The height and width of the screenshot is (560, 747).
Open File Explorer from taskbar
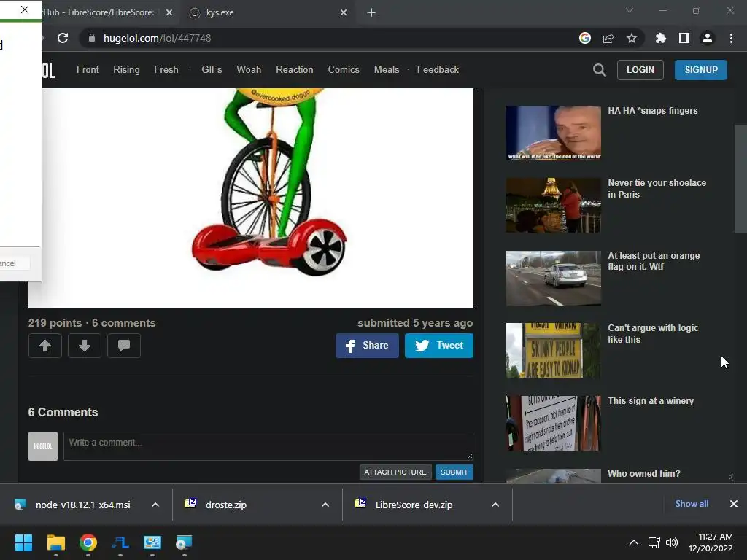click(x=55, y=542)
